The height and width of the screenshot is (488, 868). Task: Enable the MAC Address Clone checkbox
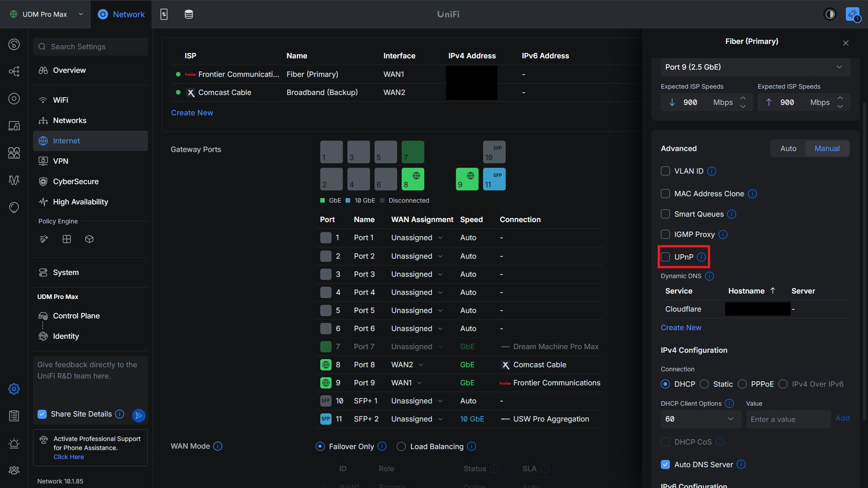[665, 194]
